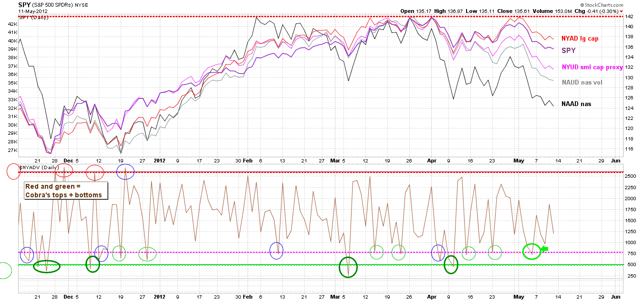Click the 'Open 135.17' value
Screen dimensions: 644x301
(416, 11)
